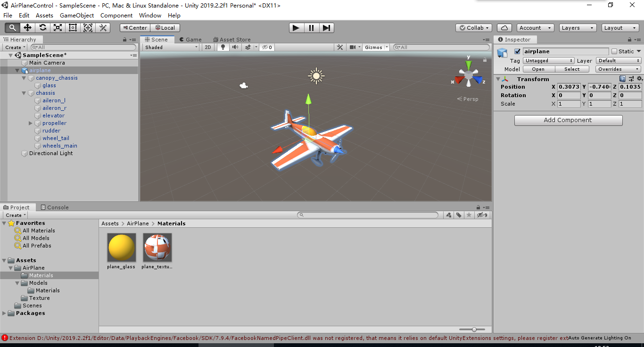Select the plane_glass material thumbnail
Viewport: 644px width, 347px height.
pyautogui.click(x=121, y=247)
